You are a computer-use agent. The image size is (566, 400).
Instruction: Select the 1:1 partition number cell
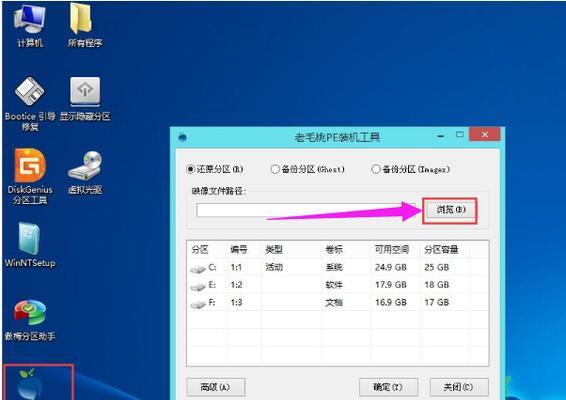236,268
